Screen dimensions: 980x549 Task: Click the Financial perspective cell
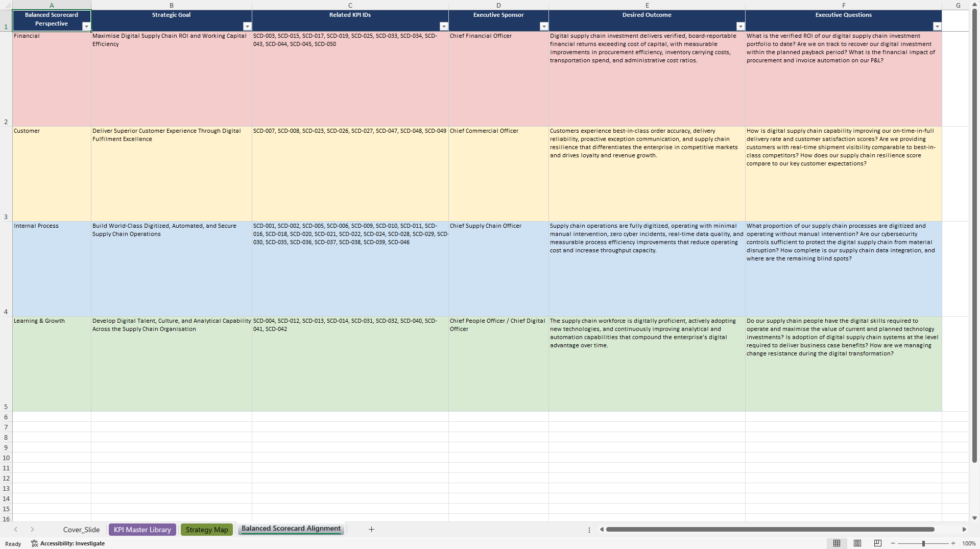(x=52, y=79)
